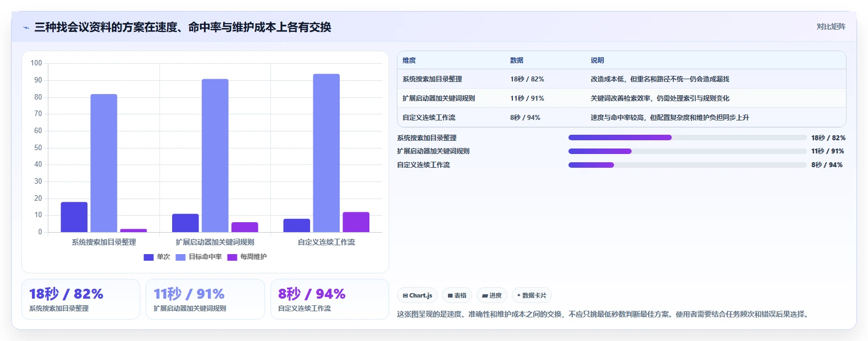
Task: Toggle the 每周维护 legend entry
Action: click(247, 257)
